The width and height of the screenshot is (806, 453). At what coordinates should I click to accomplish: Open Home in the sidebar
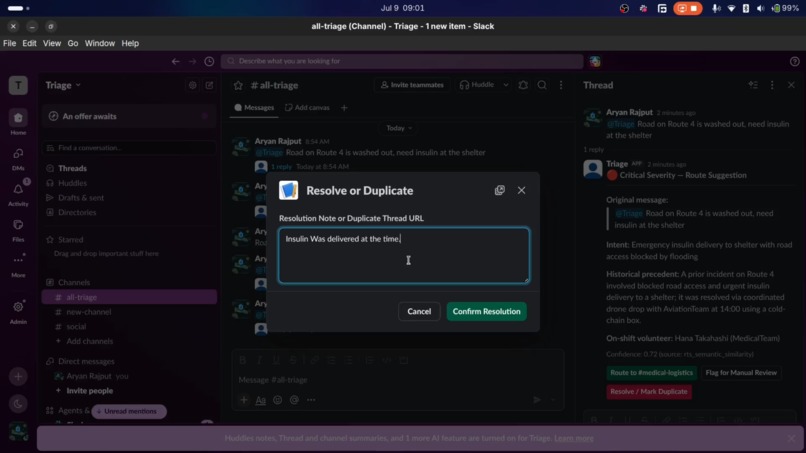coord(18,122)
